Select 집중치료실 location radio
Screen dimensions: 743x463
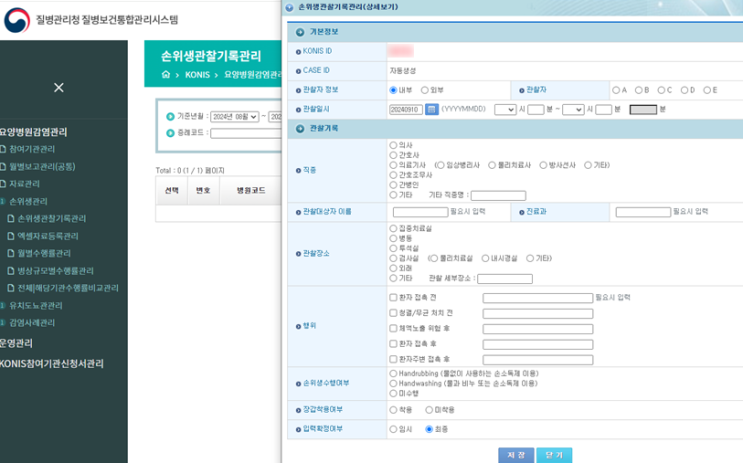(x=393, y=228)
